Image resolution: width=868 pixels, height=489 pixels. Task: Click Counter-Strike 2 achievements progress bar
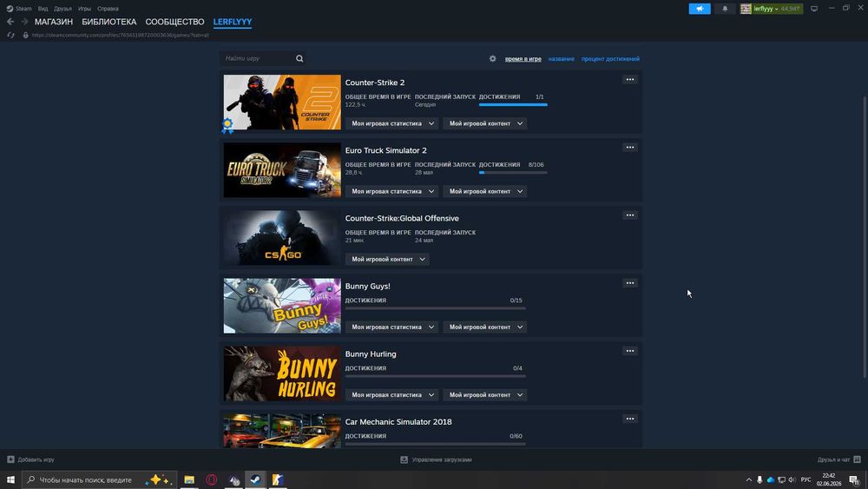click(513, 105)
